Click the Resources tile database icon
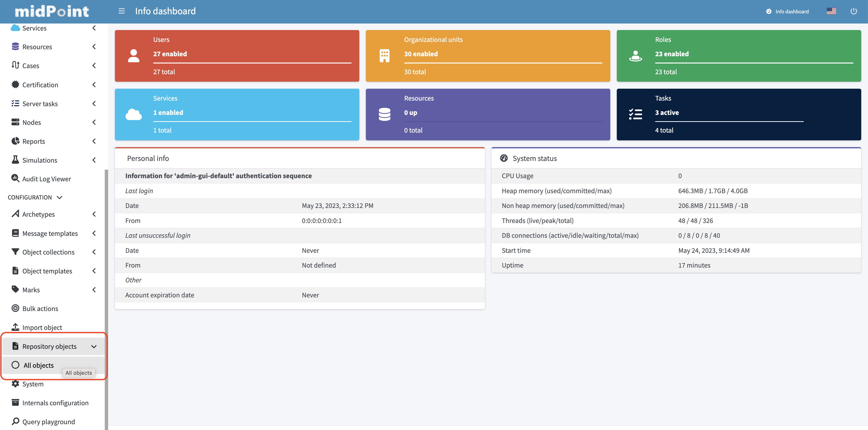Screen dimensions: 868x430 [385, 115]
